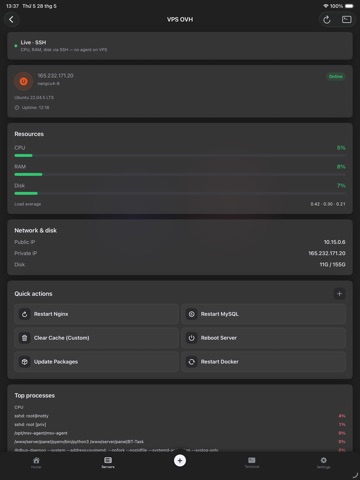Tap the Disk 7% value
Screen dimensions: 360x480
[x=341, y=185]
